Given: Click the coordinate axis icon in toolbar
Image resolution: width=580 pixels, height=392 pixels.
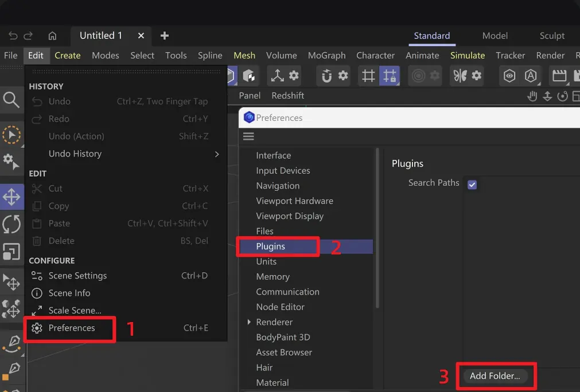Looking at the screenshot, I should click(278, 76).
